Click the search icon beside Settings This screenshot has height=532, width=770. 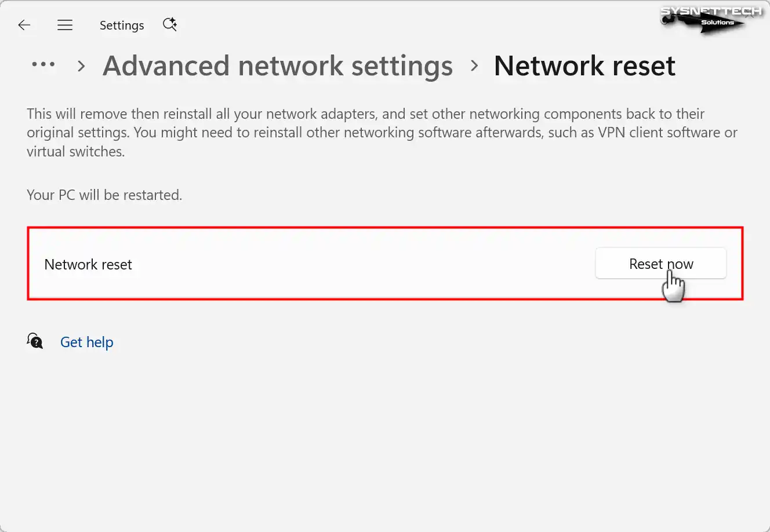tap(169, 24)
